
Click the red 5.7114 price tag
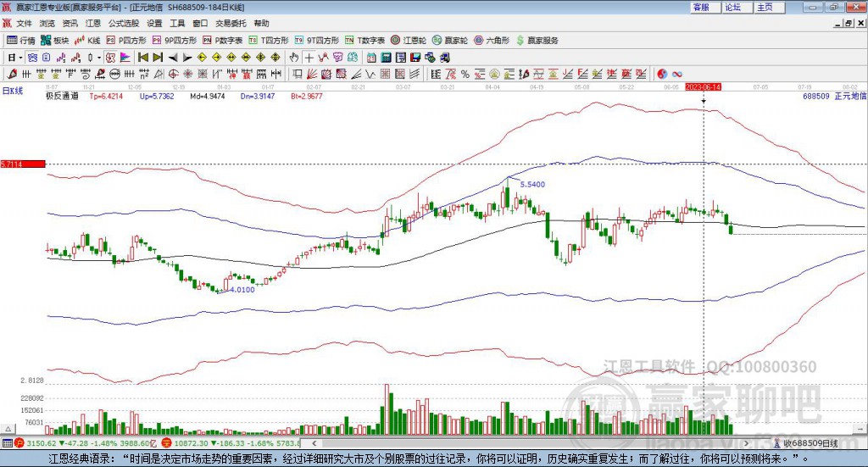point(23,164)
